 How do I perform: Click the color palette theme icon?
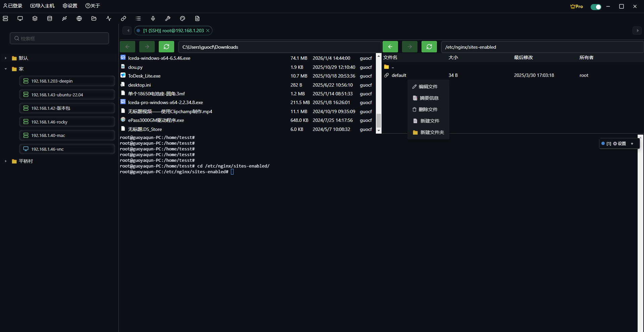[x=183, y=18]
